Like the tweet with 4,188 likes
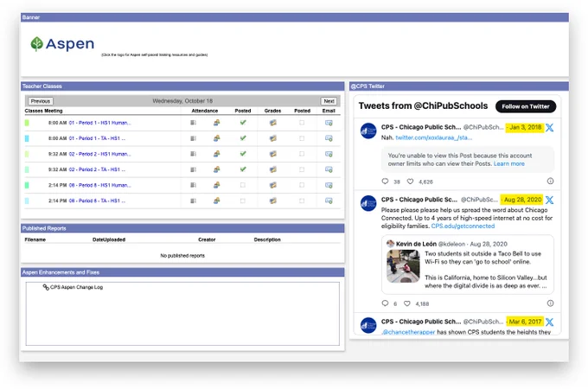This screenshot has height=389, width=588. [x=407, y=303]
